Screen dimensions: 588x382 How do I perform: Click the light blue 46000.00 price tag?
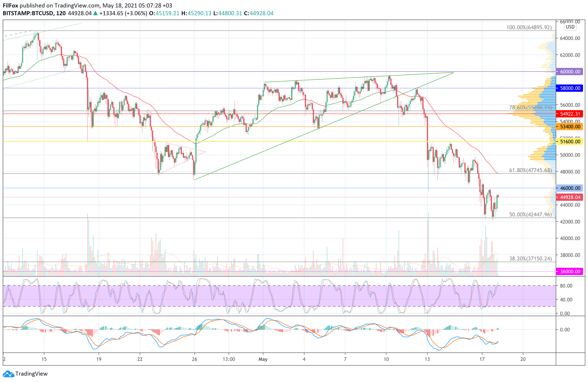coord(570,188)
